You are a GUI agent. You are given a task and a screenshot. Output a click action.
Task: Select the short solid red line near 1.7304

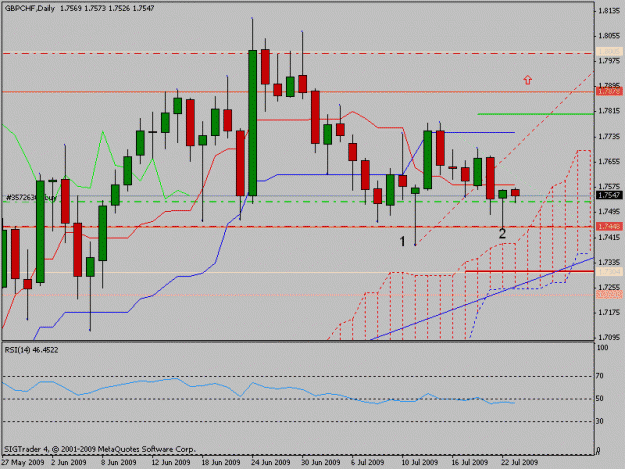coord(529,271)
